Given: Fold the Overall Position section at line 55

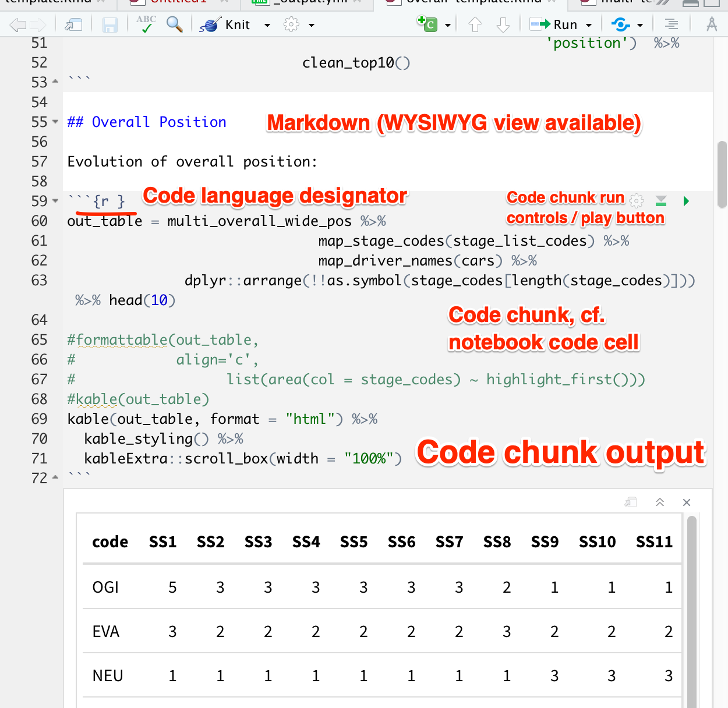Looking at the screenshot, I should coord(55,122).
